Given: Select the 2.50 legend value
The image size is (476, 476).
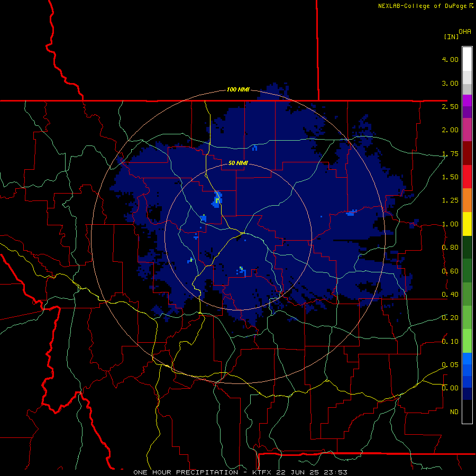Looking at the screenshot, I should [450, 106].
